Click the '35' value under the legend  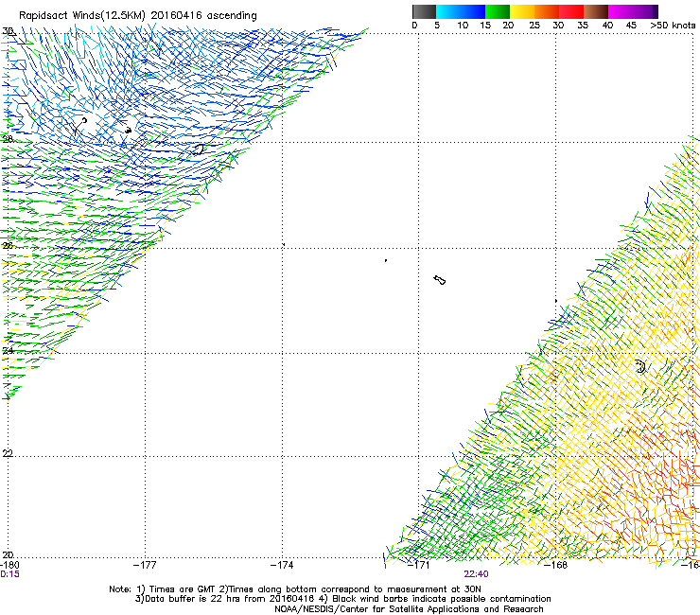pyautogui.click(x=583, y=26)
